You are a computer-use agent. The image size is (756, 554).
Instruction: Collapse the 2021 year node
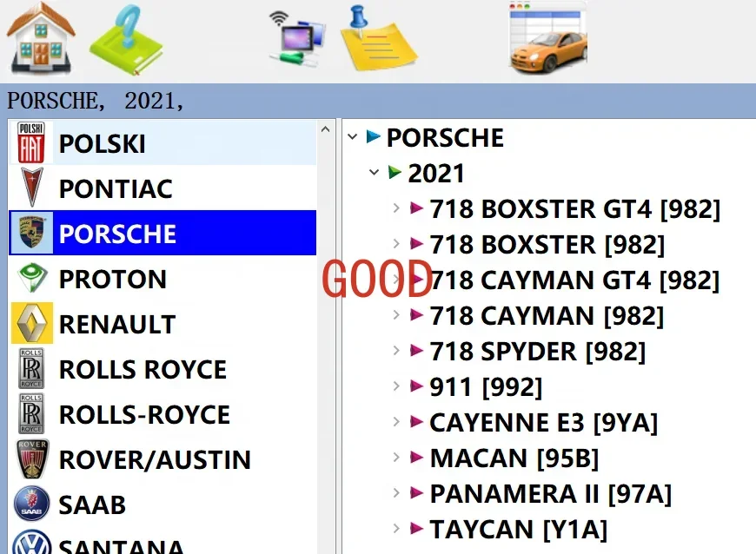click(x=374, y=172)
